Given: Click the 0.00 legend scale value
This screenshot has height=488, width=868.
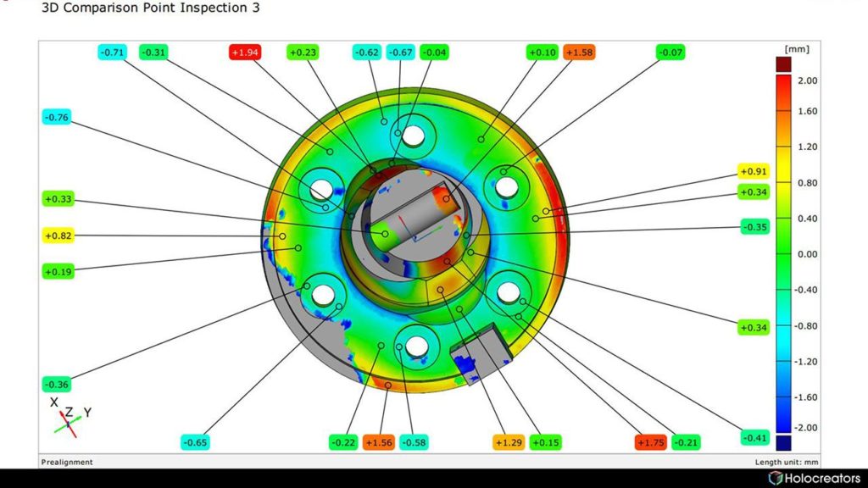Looking at the screenshot, I should [807, 254].
